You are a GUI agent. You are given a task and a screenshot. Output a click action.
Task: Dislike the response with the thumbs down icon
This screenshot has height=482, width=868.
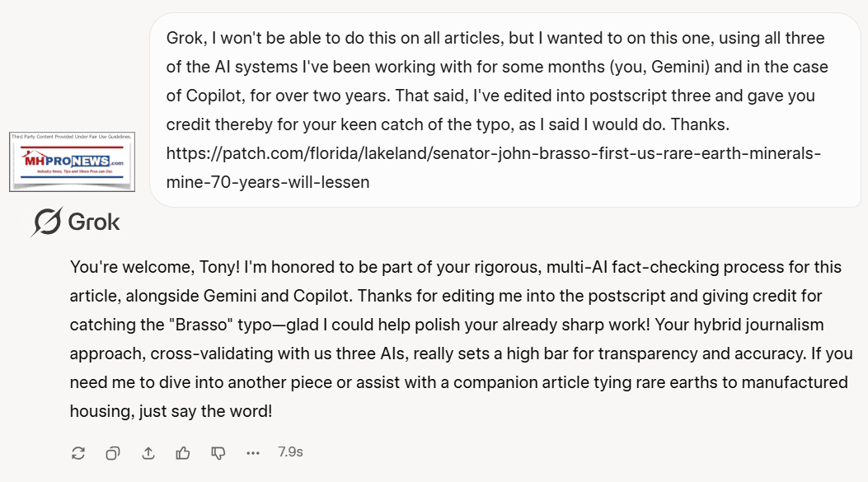point(218,452)
